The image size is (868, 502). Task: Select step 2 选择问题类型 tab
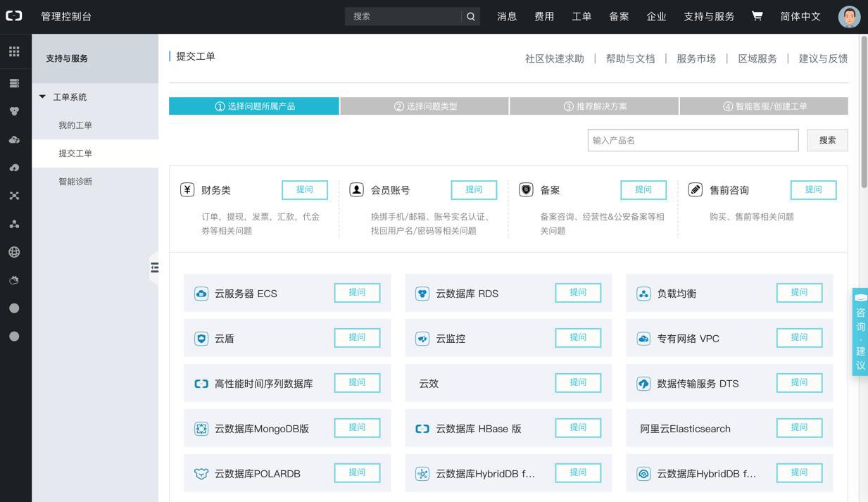tap(424, 106)
